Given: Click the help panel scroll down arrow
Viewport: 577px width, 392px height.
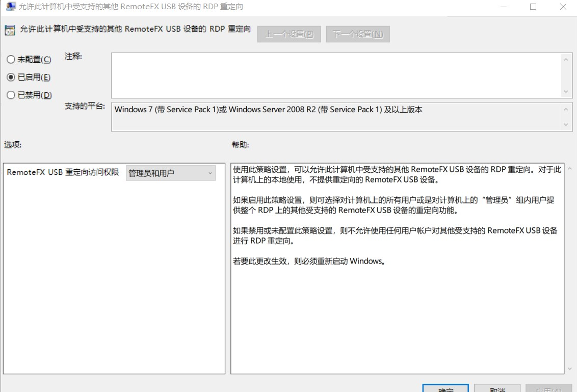Looking at the screenshot, I should click(570, 369).
